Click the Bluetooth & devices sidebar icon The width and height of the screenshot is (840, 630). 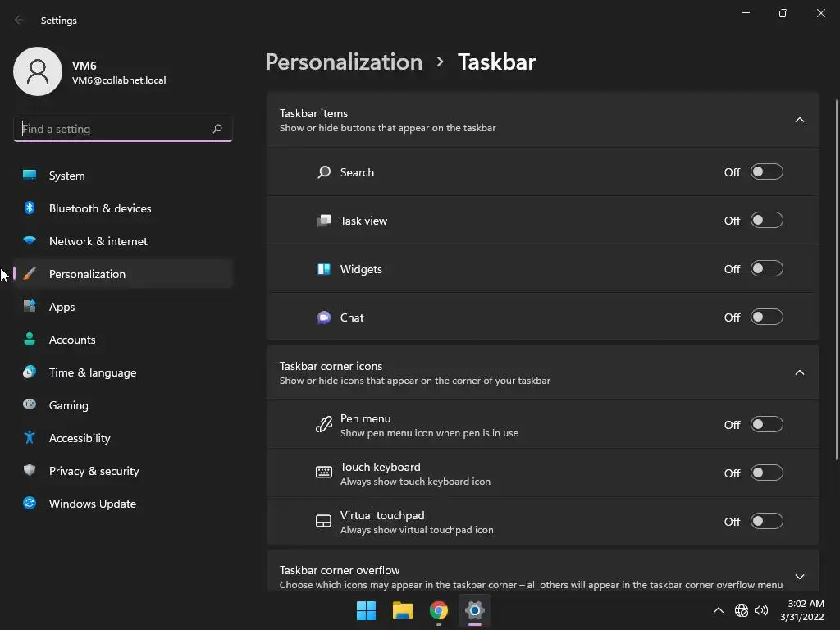coord(30,208)
